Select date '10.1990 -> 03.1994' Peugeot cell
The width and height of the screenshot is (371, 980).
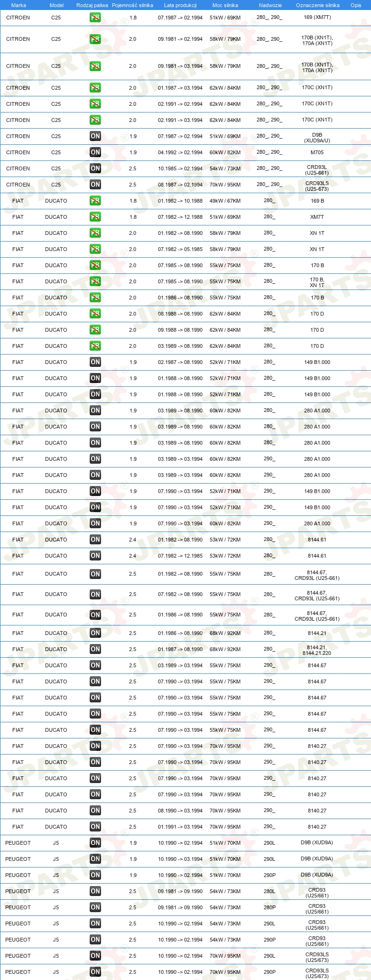(180, 859)
